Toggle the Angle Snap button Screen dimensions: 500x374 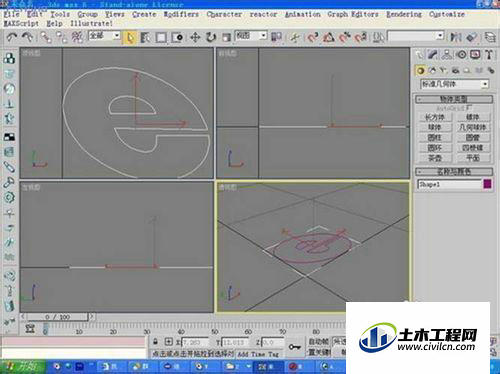[x=328, y=37]
